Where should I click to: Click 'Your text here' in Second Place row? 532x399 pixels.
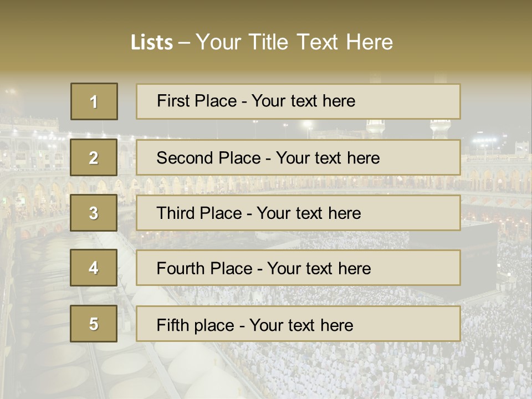(328, 158)
